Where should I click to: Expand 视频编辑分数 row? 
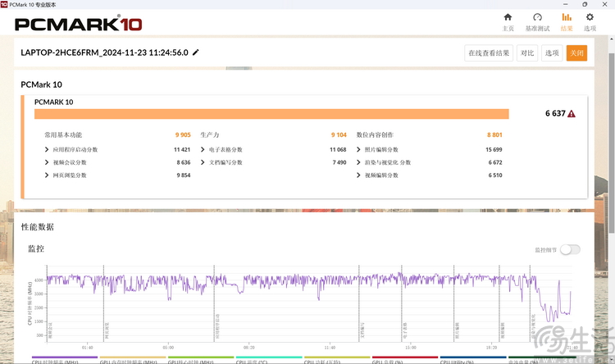point(358,175)
